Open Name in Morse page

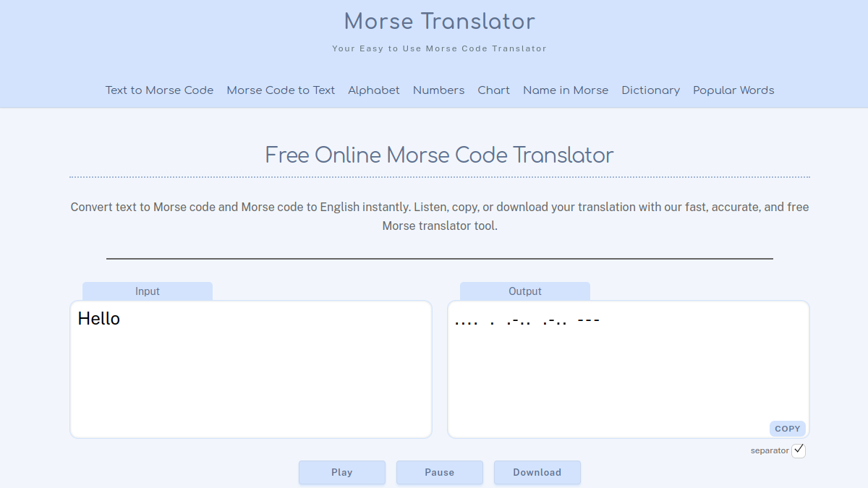point(566,90)
